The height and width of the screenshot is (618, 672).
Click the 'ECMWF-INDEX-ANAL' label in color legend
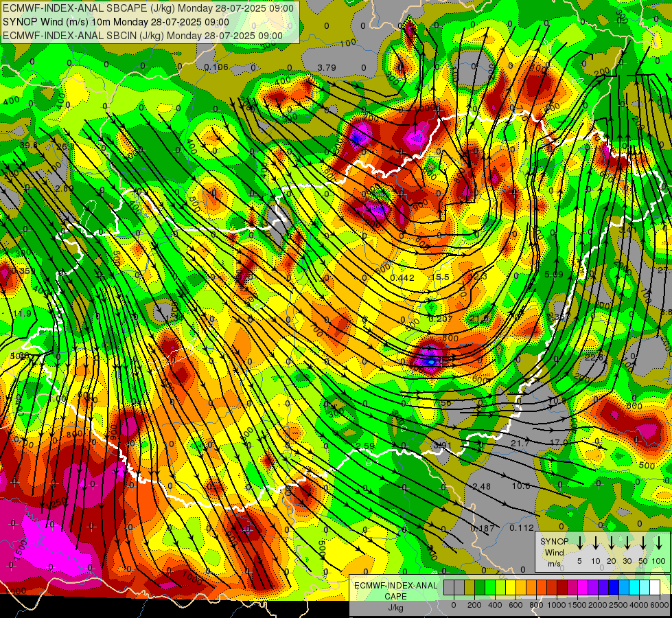(x=395, y=586)
